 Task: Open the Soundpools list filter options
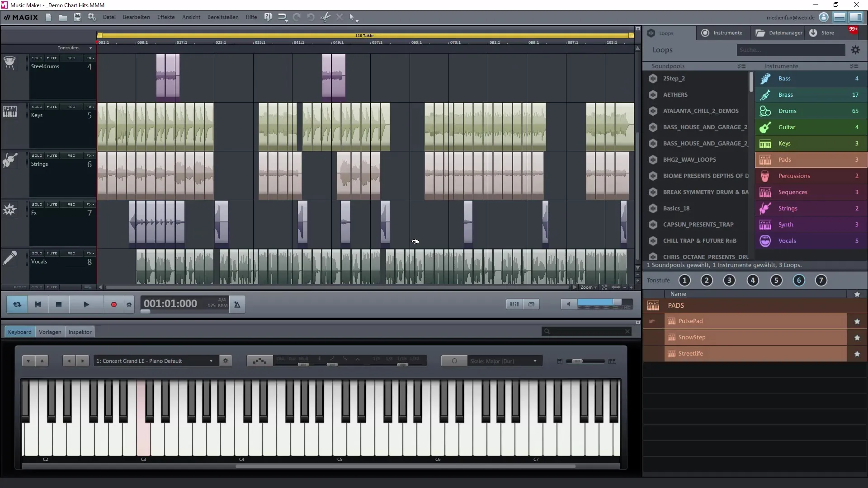(741, 66)
